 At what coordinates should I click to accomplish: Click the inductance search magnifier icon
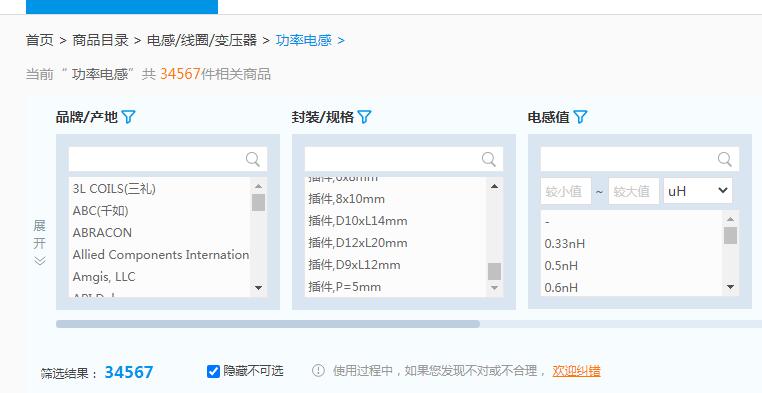pyautogui.click(x=725, y=159)
